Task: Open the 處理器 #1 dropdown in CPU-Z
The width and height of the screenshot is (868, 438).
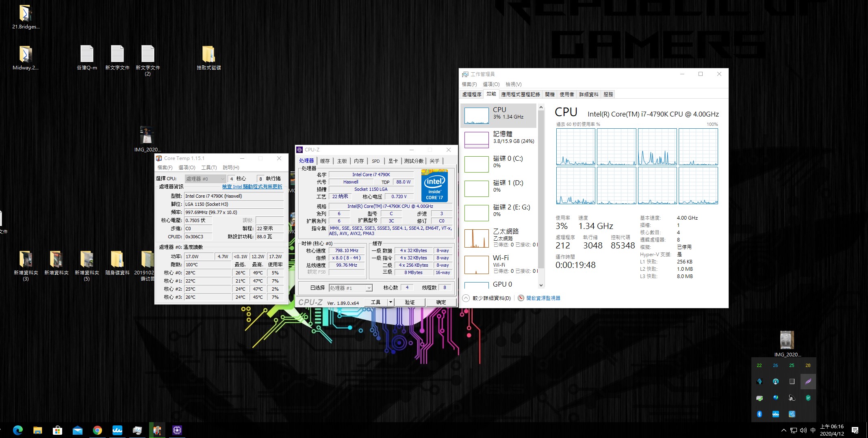Action: 350,288
